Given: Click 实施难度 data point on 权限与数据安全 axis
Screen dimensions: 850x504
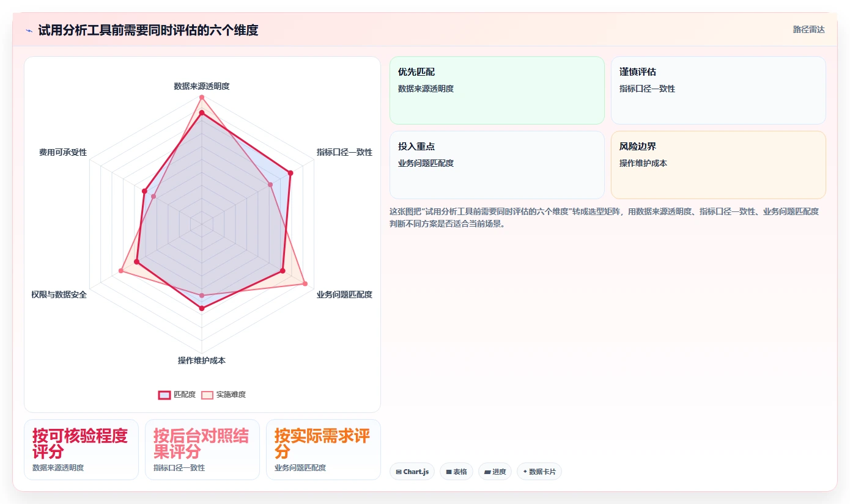Looking at the screenshot, I should point(120,271).
